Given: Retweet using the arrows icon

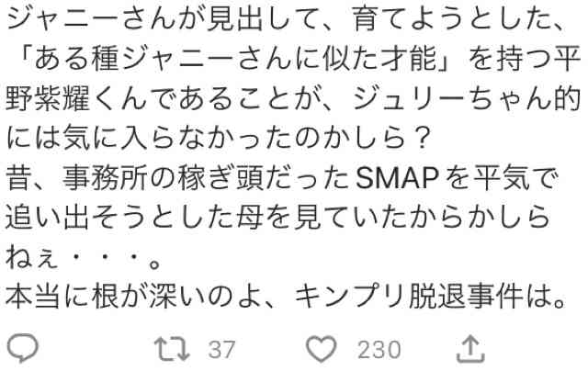Looking at the screenshot, I should pos(172,349).
